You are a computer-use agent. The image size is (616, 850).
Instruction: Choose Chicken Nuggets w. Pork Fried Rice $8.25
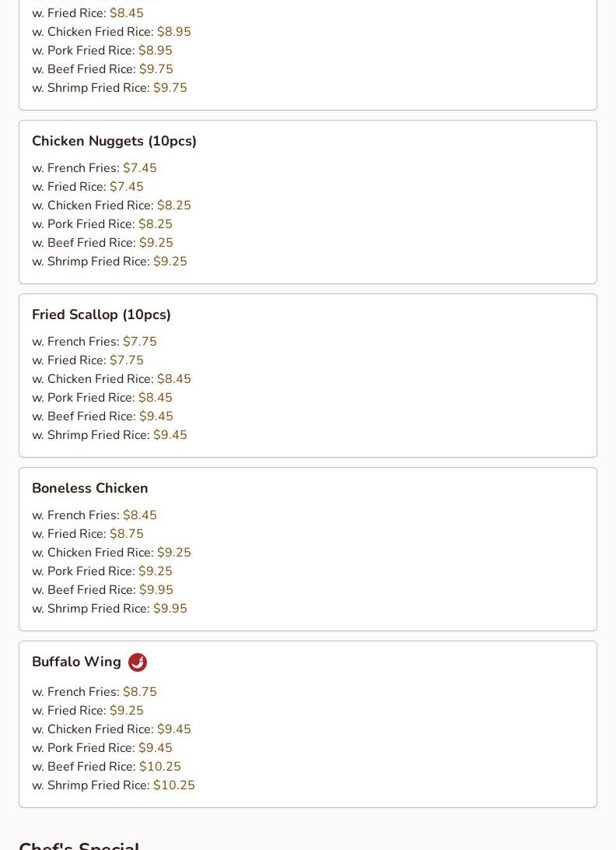tap(102, 224)
